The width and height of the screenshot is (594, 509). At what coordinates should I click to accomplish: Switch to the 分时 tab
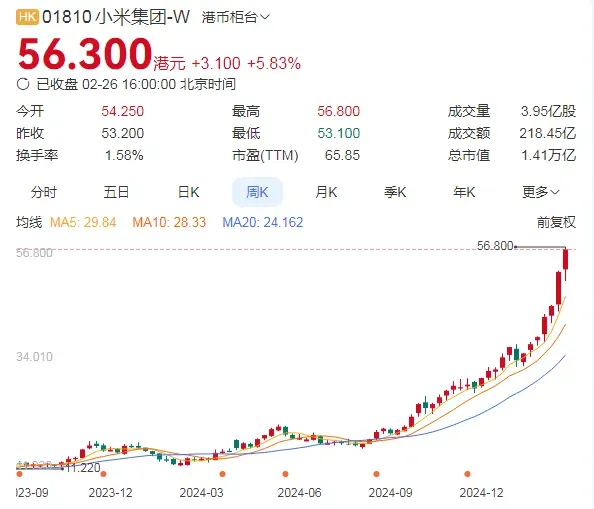[44, 192]
